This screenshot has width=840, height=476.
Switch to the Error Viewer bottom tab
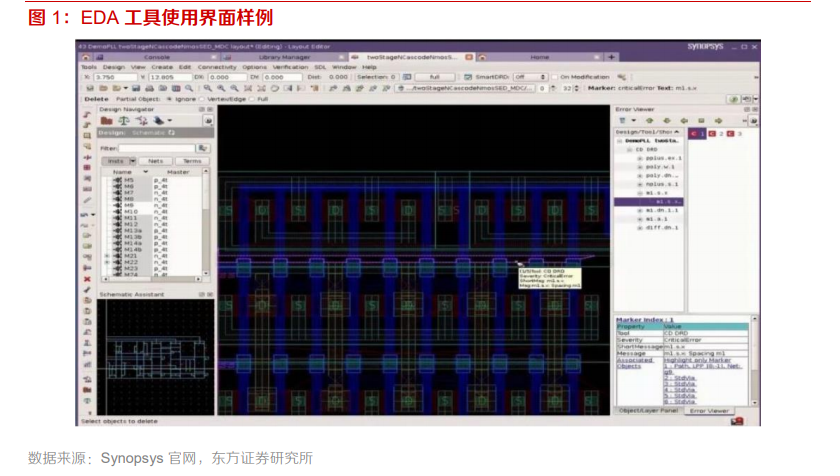[709, 411]
